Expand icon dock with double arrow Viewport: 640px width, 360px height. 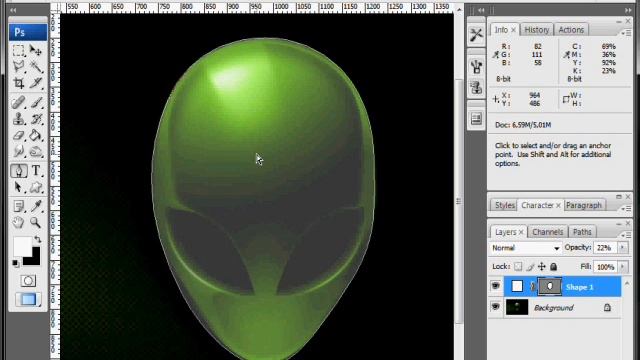481,10
